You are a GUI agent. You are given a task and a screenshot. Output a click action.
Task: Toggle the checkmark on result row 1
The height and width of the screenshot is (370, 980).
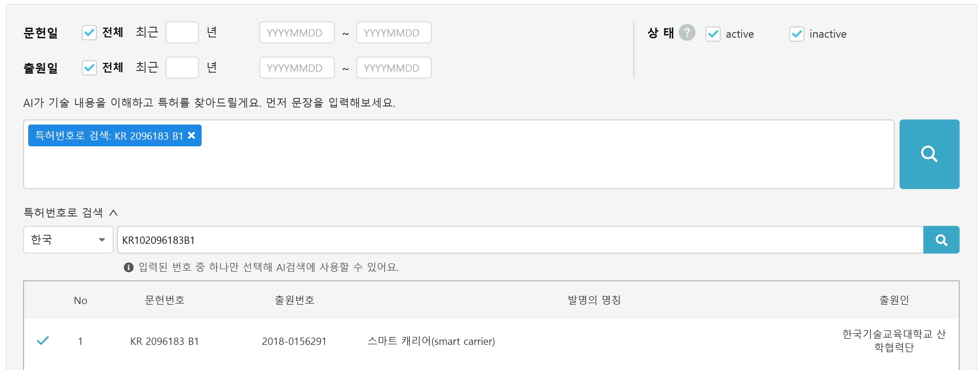(43, 340)
